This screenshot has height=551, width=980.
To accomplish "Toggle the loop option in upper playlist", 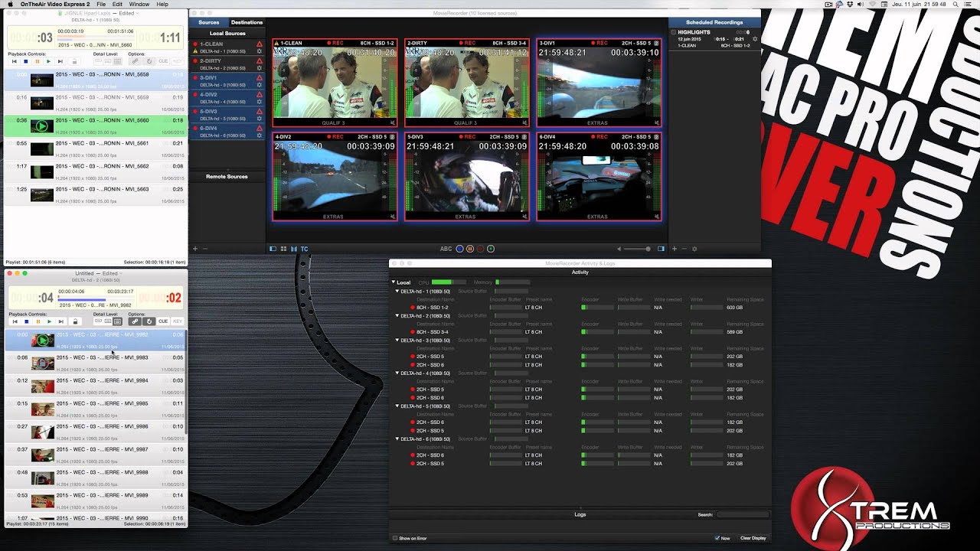I will [149, 61].
